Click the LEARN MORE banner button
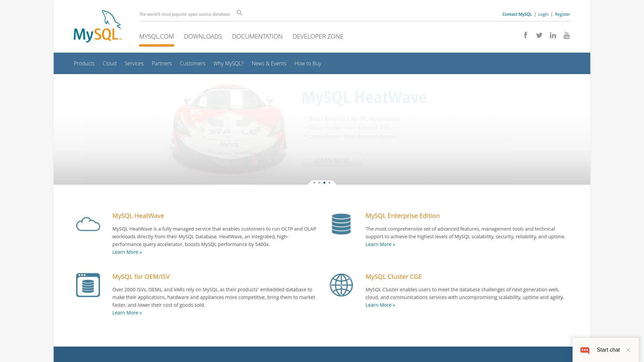The width and height of the screenshot is (644, 362). point(332,161)
